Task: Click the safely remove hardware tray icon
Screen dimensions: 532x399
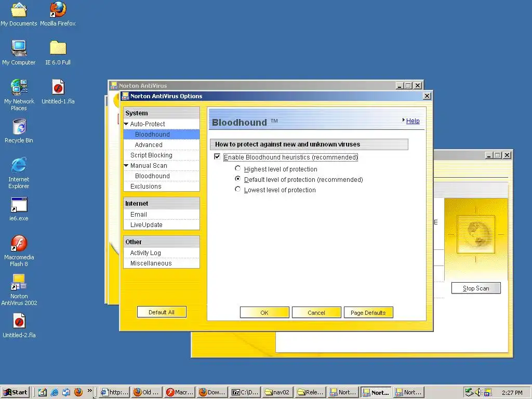Action: point(469,392)
